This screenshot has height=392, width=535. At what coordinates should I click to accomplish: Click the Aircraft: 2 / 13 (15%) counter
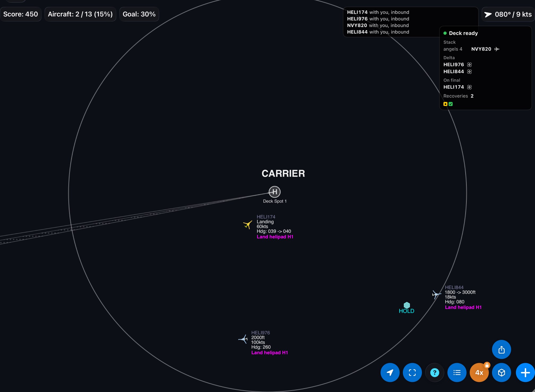pos(80,14)
